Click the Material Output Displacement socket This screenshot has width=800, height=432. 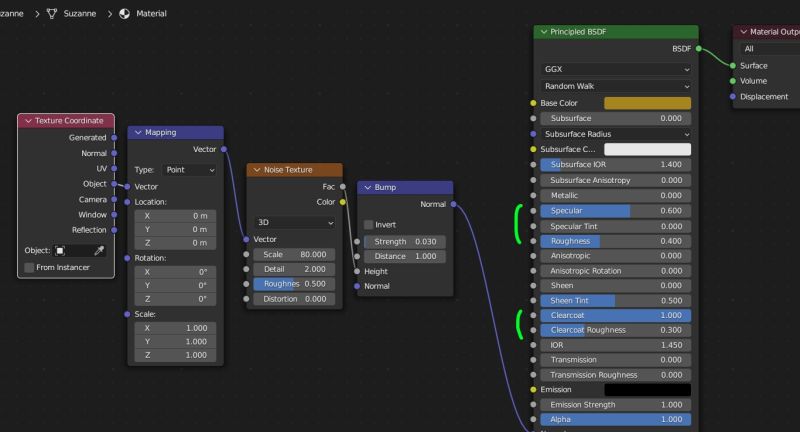733,96
